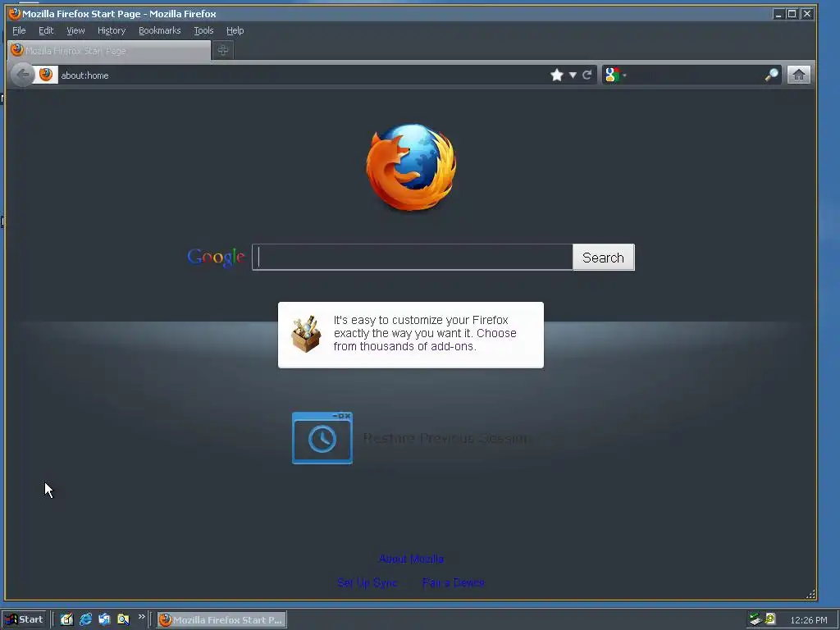
Task: Open the View menu
Action: (x=75, y=30)
